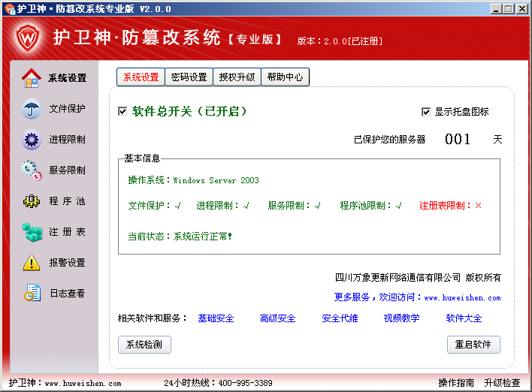
Task: Click the 程序池限制 status text
Action: pos(371,206)
